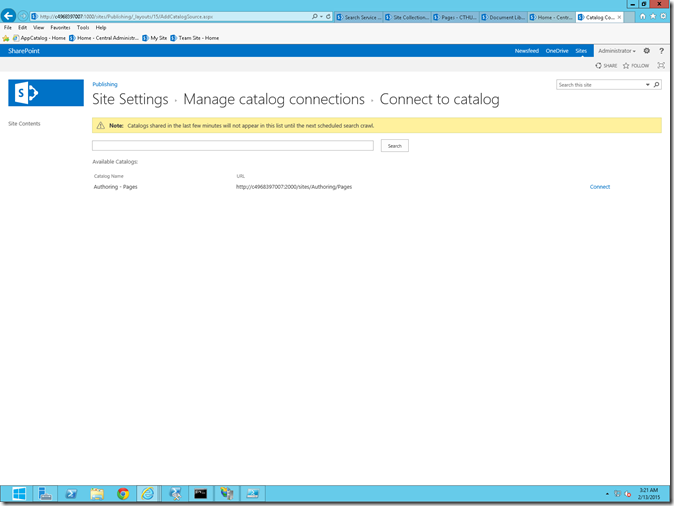Open Server Manager from the taskbar
Image resolution: width=674 pixels, height=506 pixels.
point(45,494)
